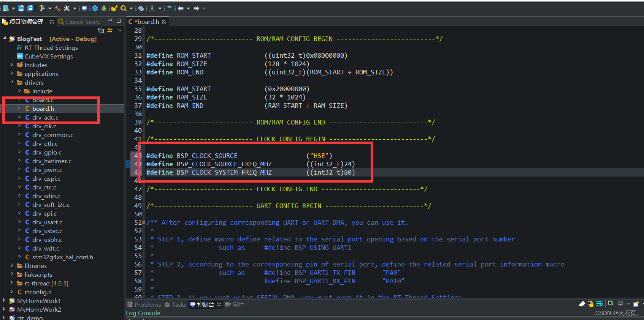Clear the console with eraser icon
The height and width of the screenshot is (320, 644).
coord(582,304)
